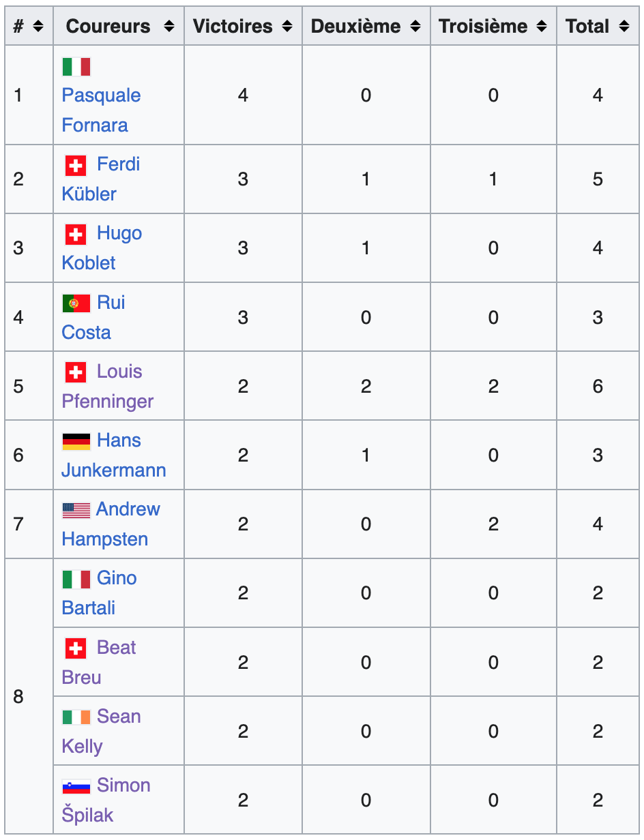The height and width of the screenshot is (840, 644).
Task: Click the Portuguese flag beside Rui Costa
Action: (x=76, y=303)
